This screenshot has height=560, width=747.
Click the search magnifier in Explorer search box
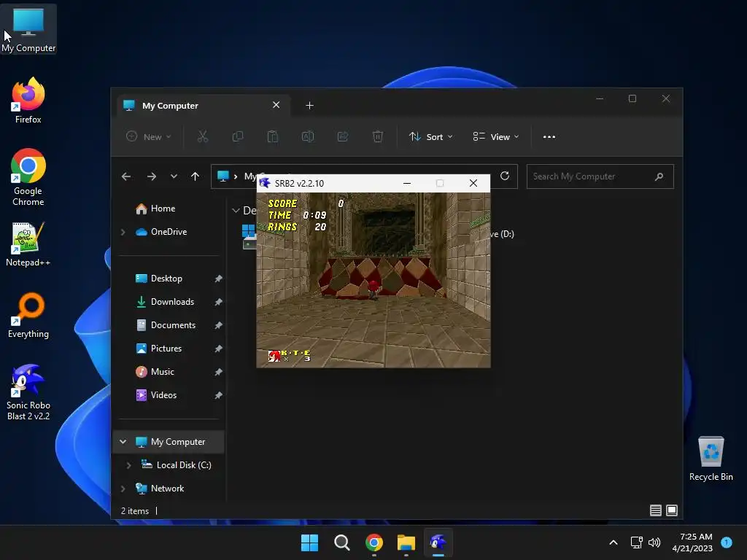[659, 176]
